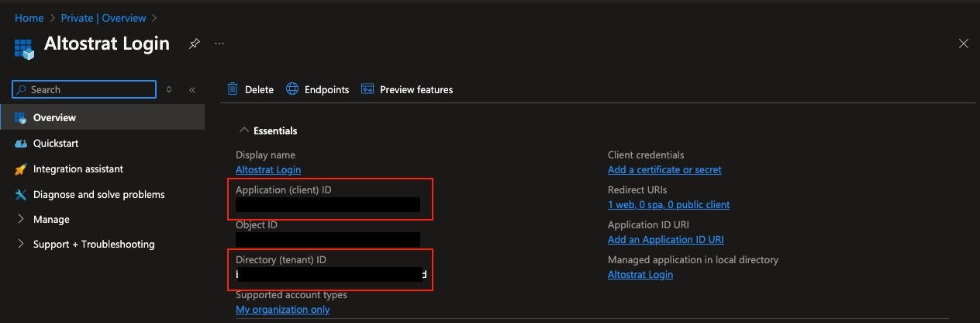This screenshot has width=980, height=323.
Task: Click the Redirect URIs label
Action: [x=637, y=189]
